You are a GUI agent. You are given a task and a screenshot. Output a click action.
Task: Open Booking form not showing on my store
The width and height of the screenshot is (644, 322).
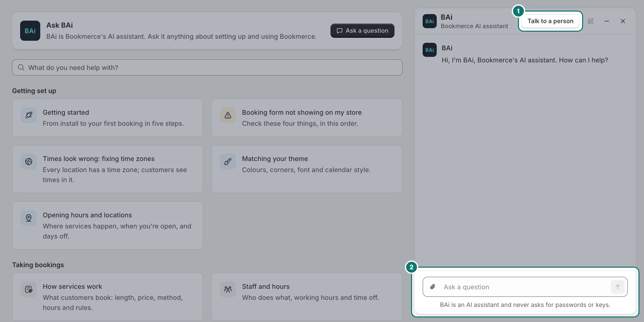[307, 118]
